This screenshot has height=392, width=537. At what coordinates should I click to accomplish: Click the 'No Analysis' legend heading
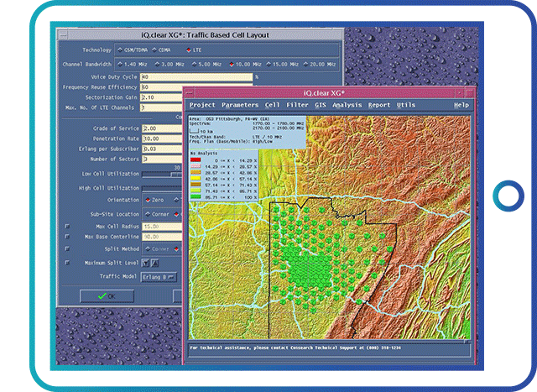204,153
